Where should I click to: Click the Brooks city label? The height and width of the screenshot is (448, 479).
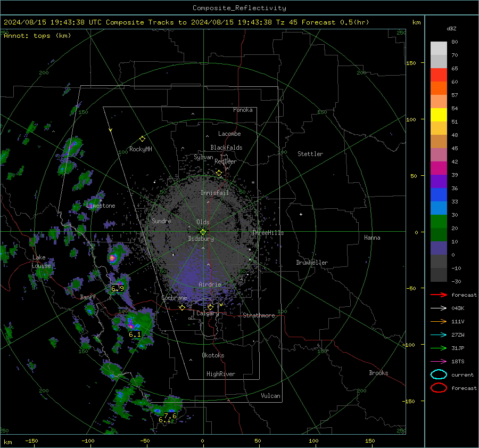(378, 373)
